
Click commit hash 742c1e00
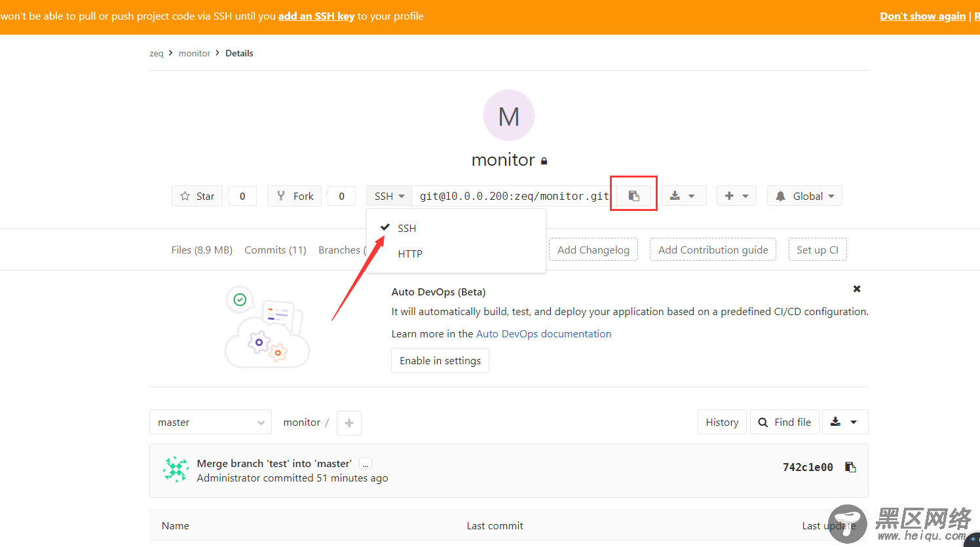808,467
